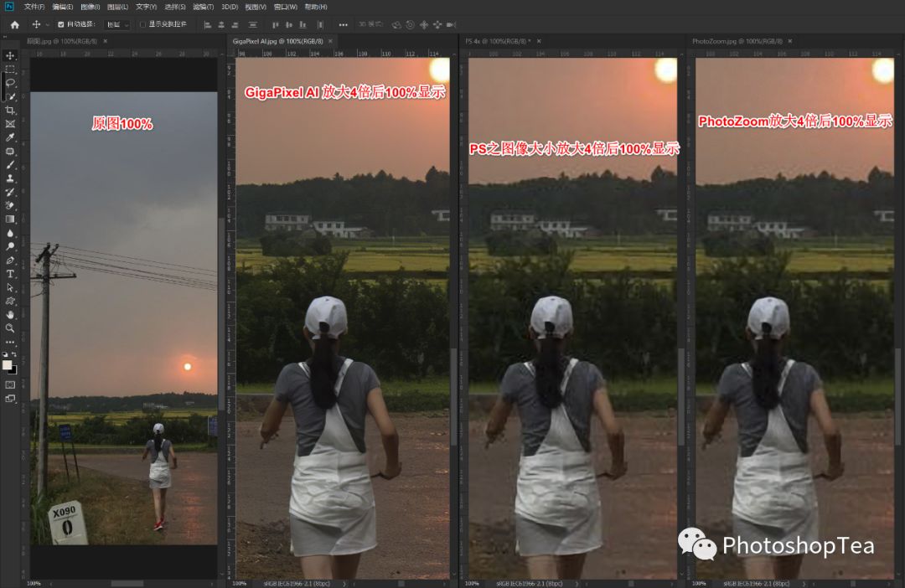Click the 3D video camera zoom icon
Image resolution: width=905 pixels, height=588 pixels.
click(x=452, y=25)
